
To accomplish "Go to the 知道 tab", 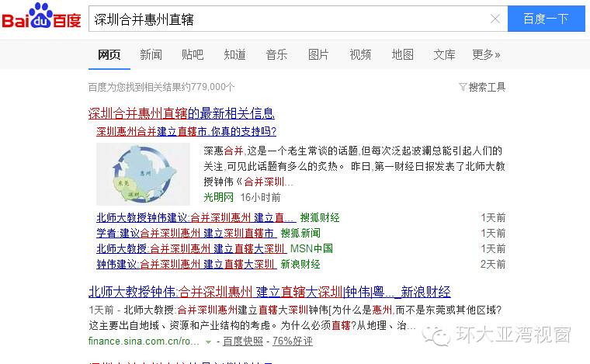I will click(x=234, y=55).
